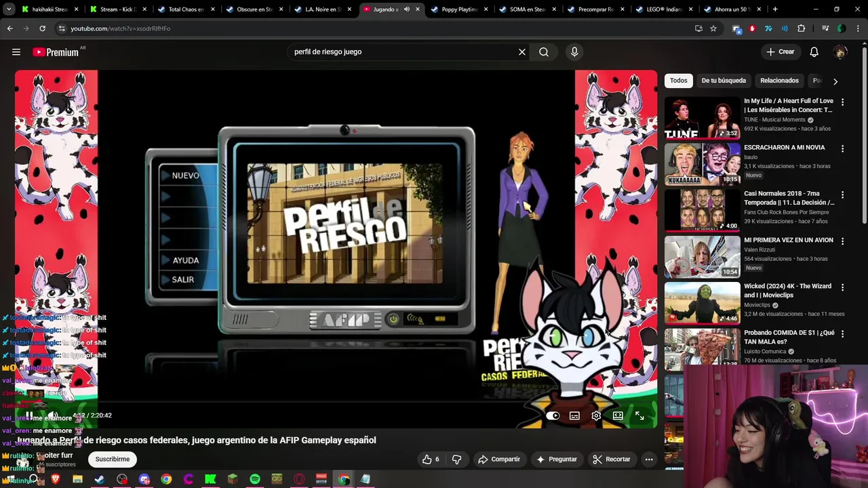The width and height of the screenshot is (868, 488).
Task: Open the YouTube guide hamburger menu
Action: 16,52
